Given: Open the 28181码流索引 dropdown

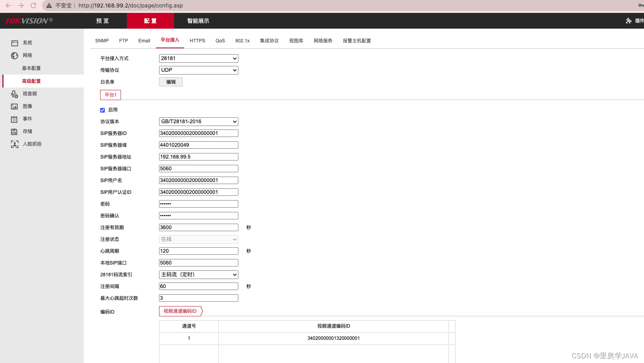Looking at the screenshot, I should [199, 275].
